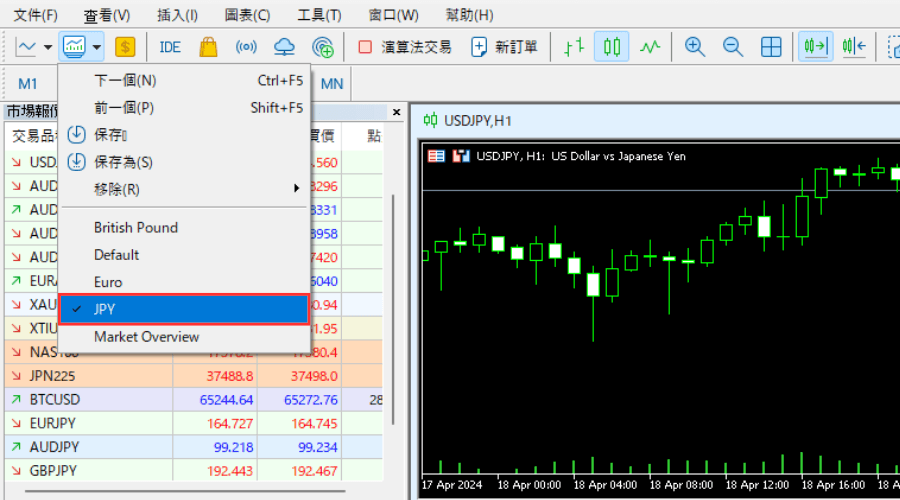Switch to bar chart display
This screenshot has width=900, height=500.
(x=574, y=47)
